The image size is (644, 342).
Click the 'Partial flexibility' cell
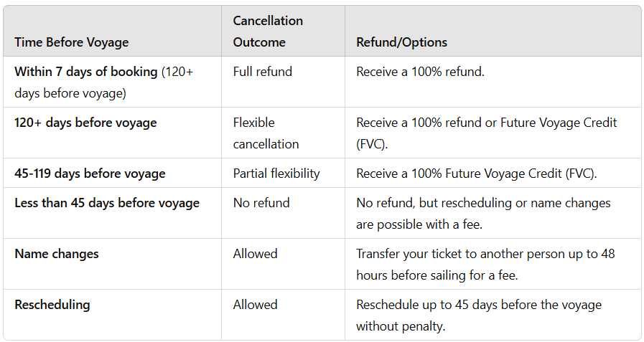[x=276, y=174]
